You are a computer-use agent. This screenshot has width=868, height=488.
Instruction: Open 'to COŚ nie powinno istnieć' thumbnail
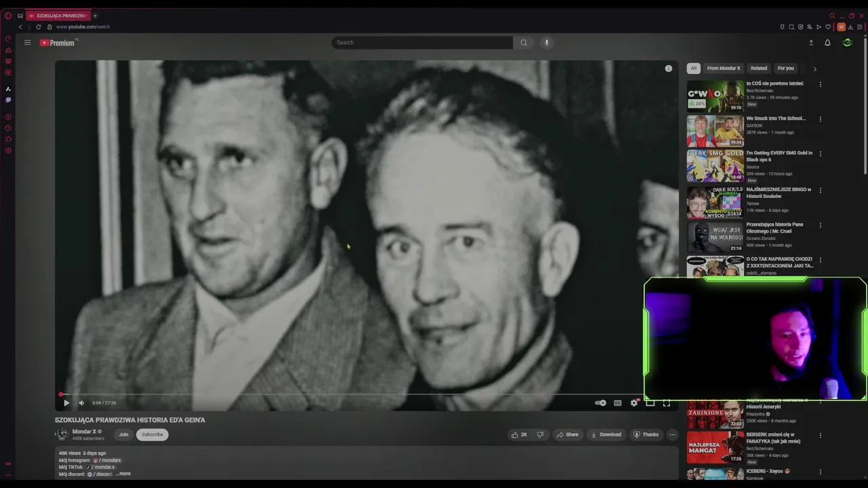coord(715,96)
